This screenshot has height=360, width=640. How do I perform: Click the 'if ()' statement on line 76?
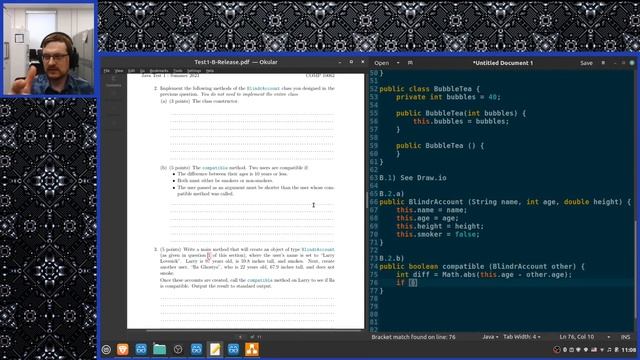tap(407, 282)
